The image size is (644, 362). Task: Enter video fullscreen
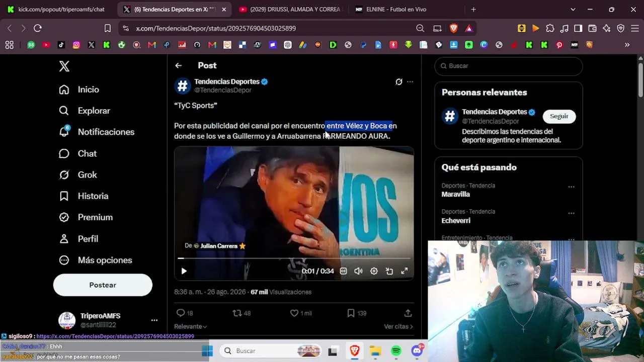click(404, 271)
